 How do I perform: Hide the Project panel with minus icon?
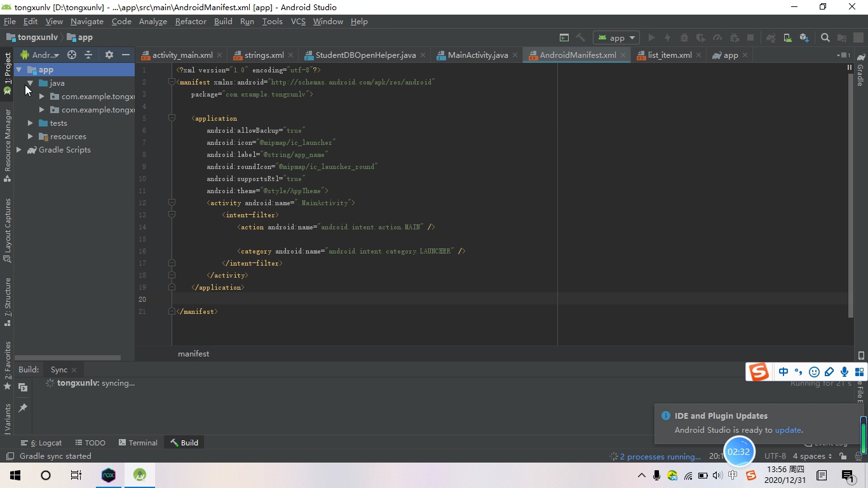tap(126, 55)
